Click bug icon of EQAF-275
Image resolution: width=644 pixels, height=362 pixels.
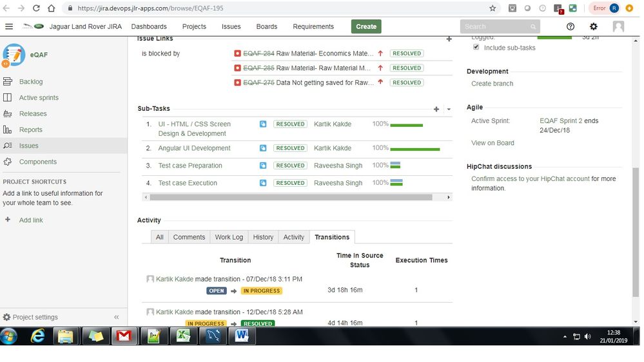(x=237, y=82)
